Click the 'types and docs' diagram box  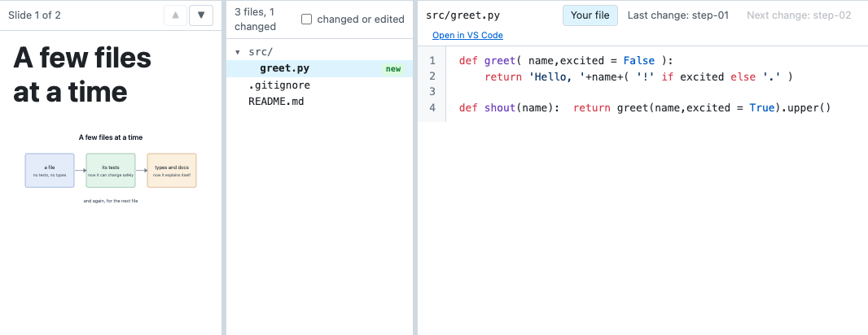click(172, 170)
